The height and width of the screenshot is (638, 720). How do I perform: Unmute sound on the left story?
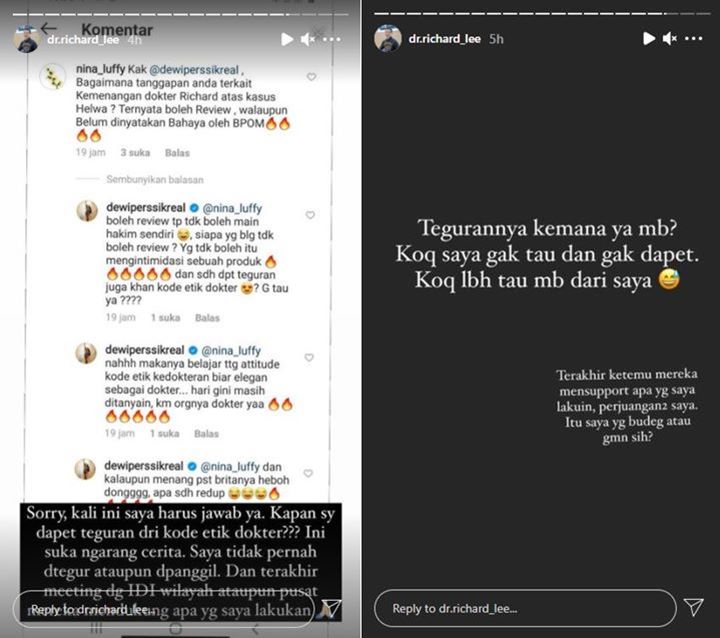[x=308, y=40]
